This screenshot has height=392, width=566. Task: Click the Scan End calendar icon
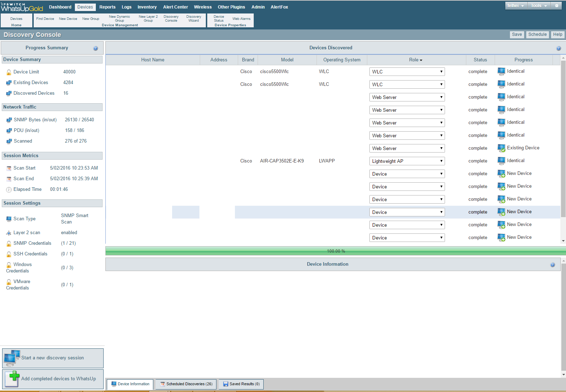coord(9,179)
